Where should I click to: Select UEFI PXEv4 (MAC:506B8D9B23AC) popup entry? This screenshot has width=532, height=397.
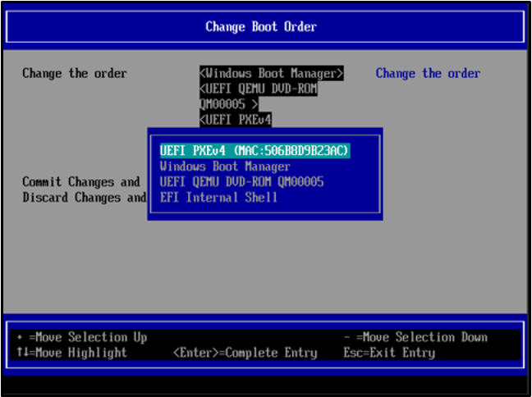click(255, 151)
